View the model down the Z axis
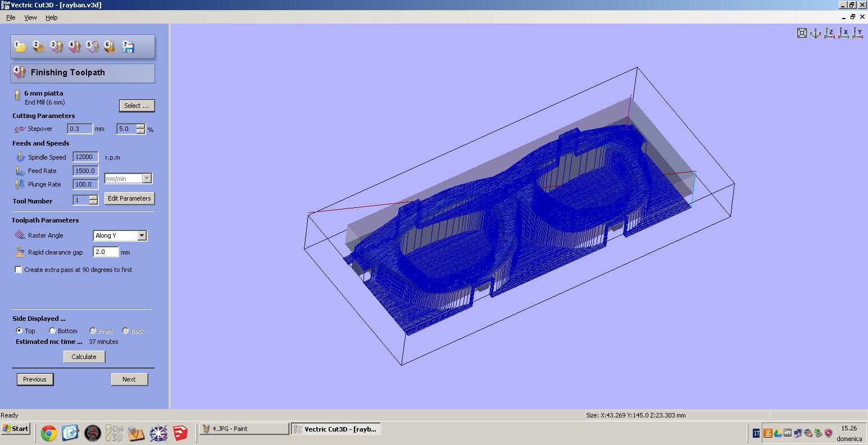 coord(830,33)
